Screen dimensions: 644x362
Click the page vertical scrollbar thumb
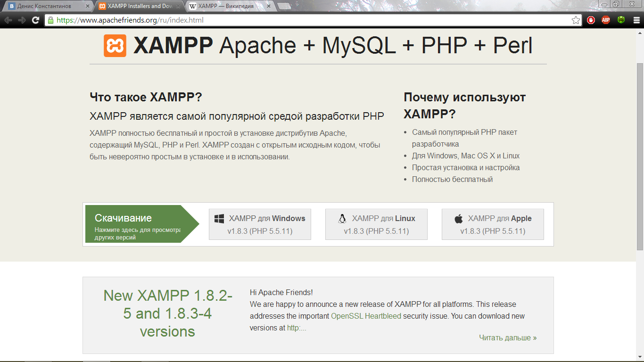click(640, 156)
